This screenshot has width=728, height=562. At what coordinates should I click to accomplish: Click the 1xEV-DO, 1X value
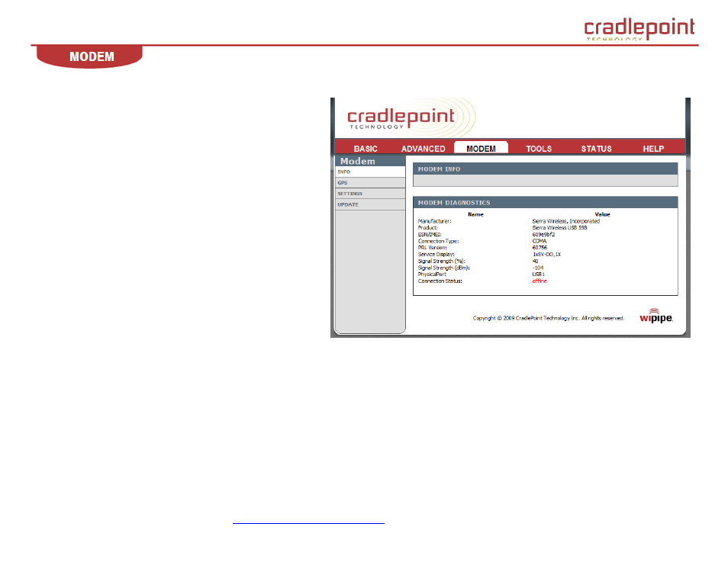(546, 255)
